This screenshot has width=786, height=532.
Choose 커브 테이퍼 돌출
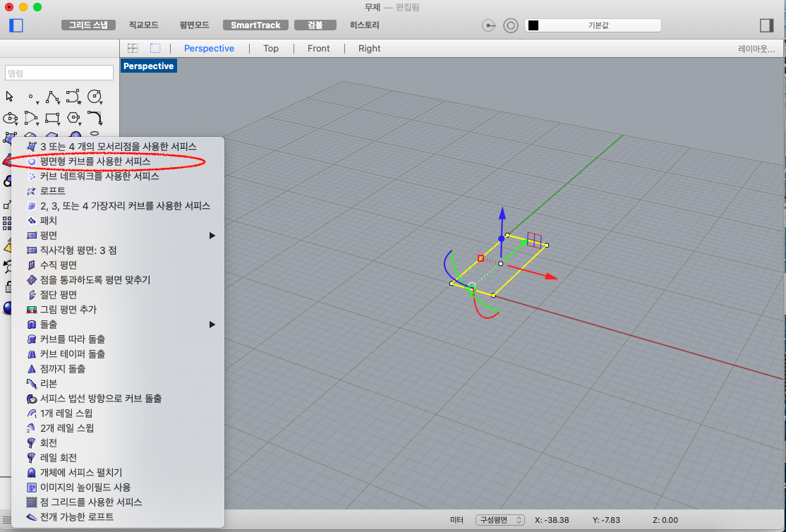click(118, 354)
